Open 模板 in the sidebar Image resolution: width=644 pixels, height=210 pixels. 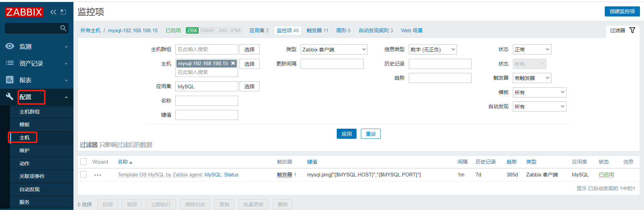[42, 125]
